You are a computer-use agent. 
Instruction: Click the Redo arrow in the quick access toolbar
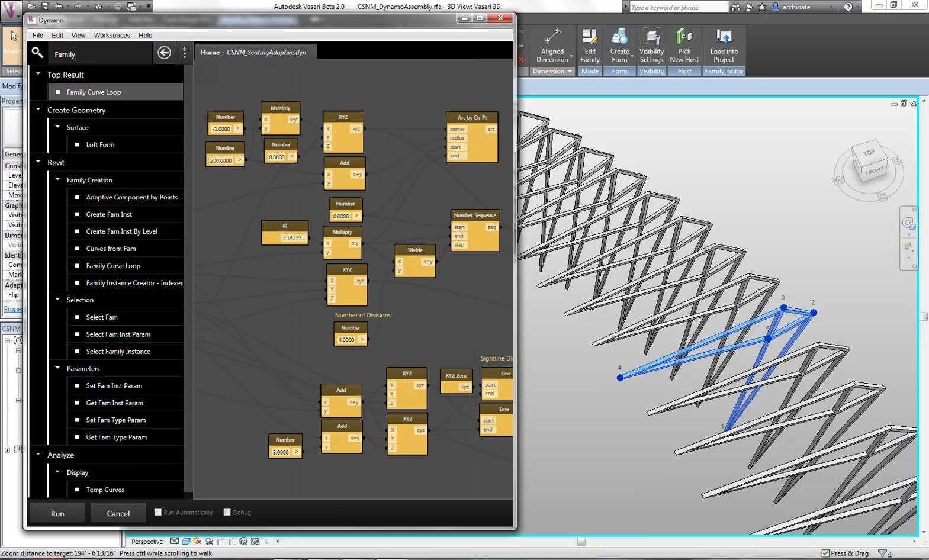78,7
